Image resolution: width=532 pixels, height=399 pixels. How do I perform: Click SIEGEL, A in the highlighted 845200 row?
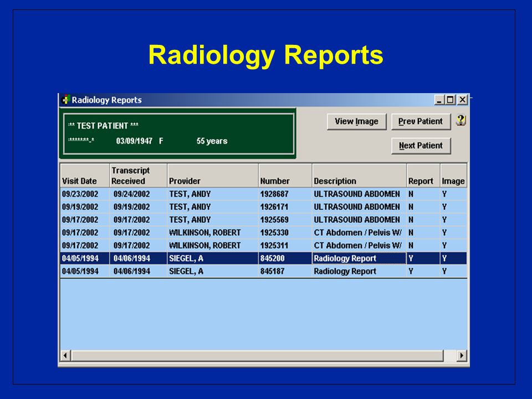[186, 259]
